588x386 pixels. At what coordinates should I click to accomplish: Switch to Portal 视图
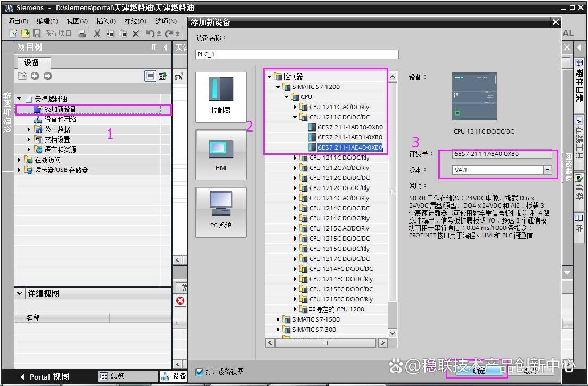coord(45,376)
